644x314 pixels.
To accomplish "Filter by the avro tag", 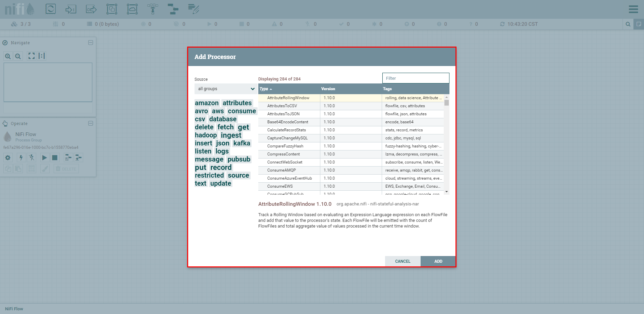I will pos(201,111).
